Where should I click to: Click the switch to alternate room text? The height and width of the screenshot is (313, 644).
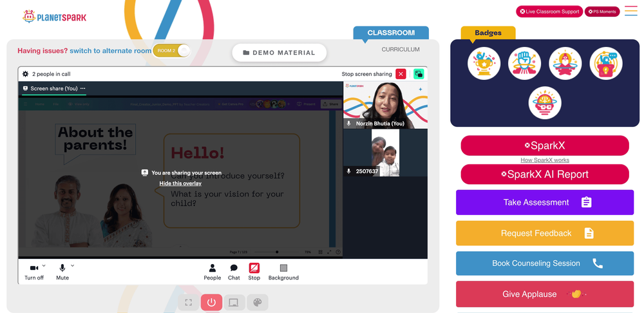(111, 51)
